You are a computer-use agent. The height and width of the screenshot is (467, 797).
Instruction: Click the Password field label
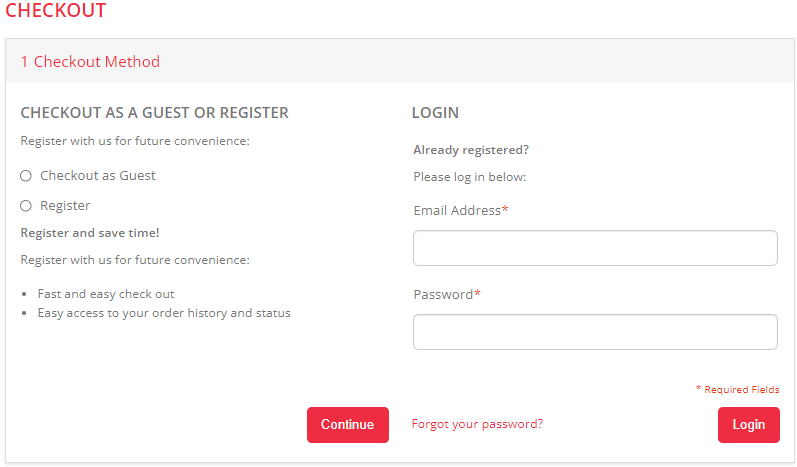pos(446,295)
